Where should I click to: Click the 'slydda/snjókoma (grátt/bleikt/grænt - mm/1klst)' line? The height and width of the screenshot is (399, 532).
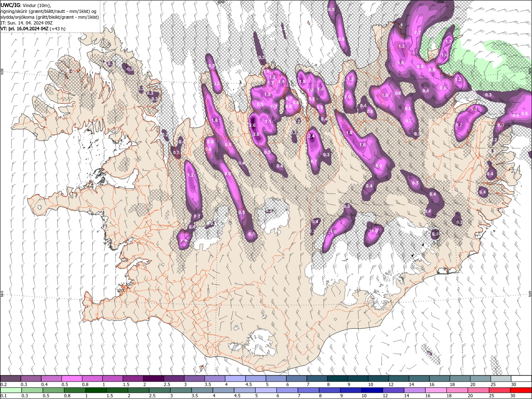coord(50,17)
